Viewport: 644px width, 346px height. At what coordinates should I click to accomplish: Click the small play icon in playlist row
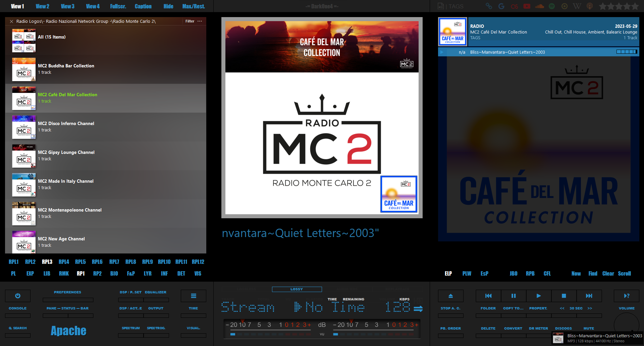(x=442, y=52)
